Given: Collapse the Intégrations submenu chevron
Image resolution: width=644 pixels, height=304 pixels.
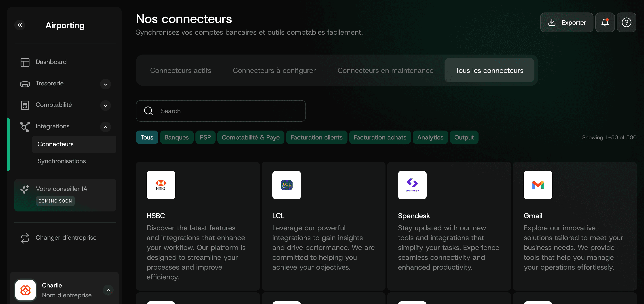Looking at the screenshot, I should (106, 127).
